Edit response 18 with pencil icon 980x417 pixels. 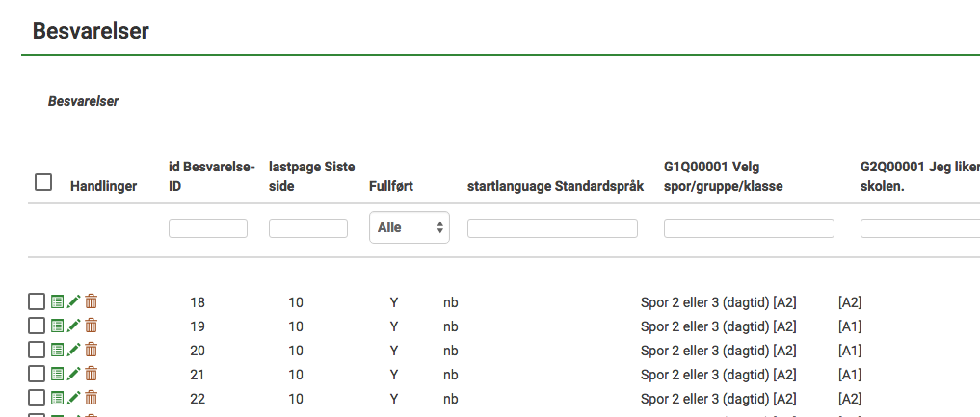pos(74,301)
